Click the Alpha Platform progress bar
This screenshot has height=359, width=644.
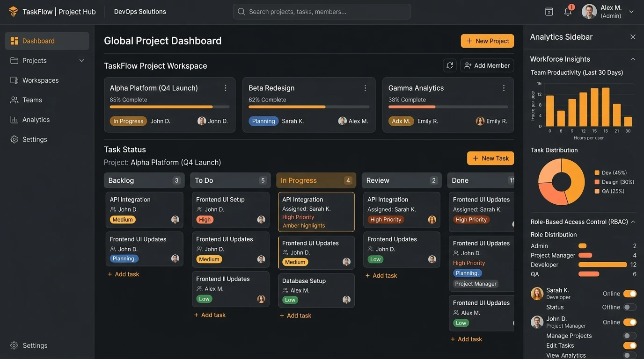(x=169, y=107)
